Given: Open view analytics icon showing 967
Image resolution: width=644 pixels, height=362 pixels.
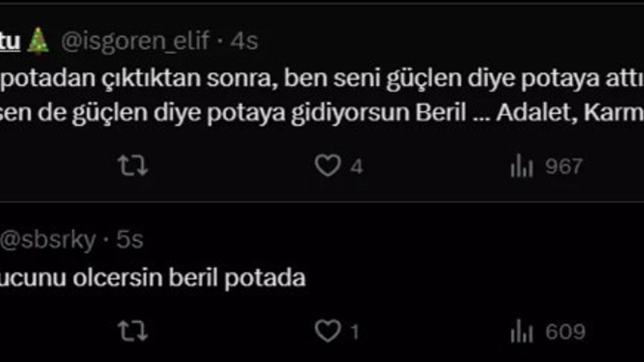Looking at the screenshot, I should pos(522,167).
